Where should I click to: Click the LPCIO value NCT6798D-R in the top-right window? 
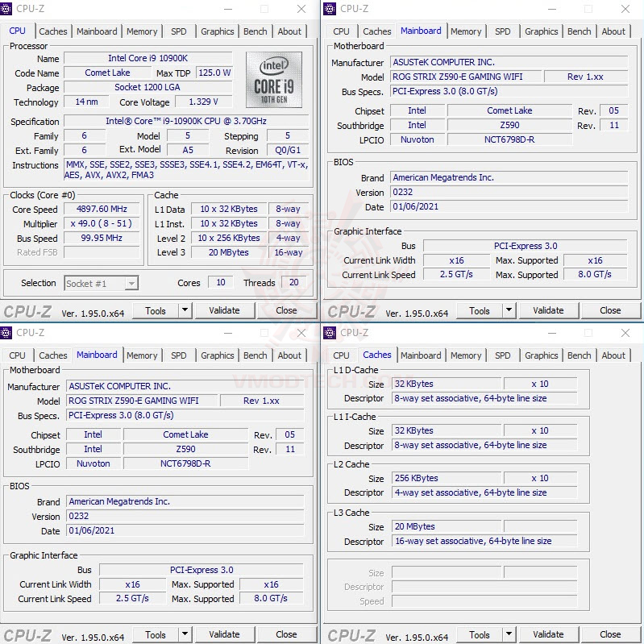point(509,139)
